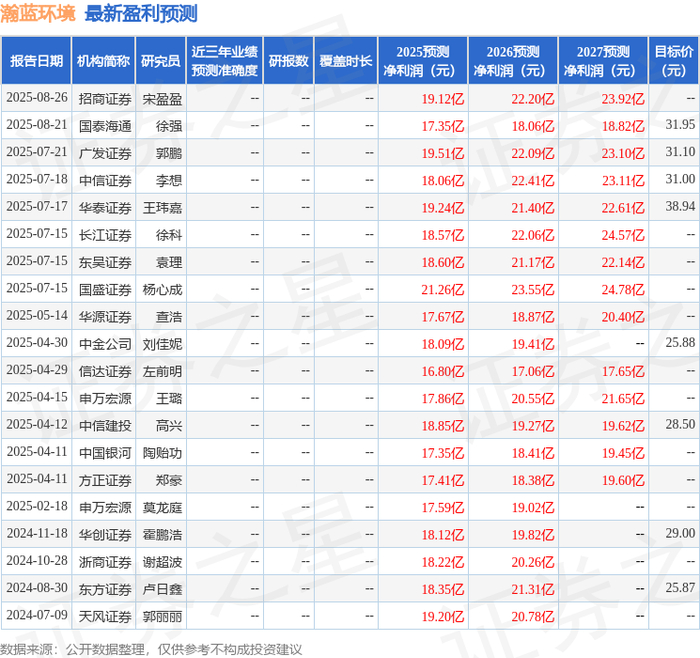Click analyst name 王玮嘉
Image resolution: width=700 pixels, height=658 pixels.
click(x=162, y=208)
